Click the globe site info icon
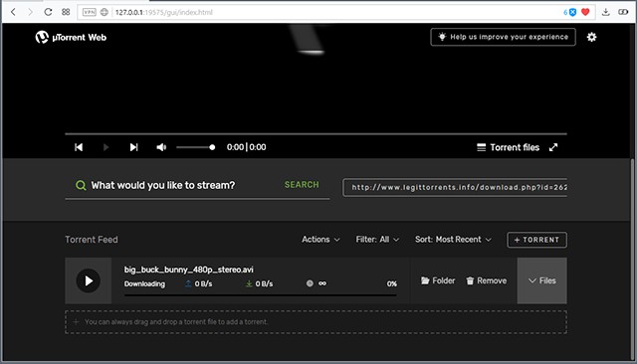 pos(104,12)
